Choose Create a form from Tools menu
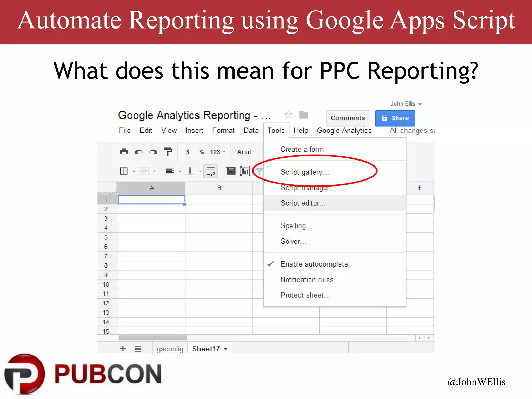The width and height of the screenshot is (532, 399). pyautogui.click(x=335, y=149)
